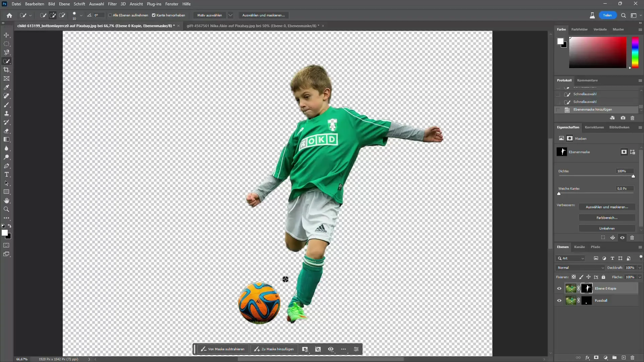644x362 pixels.
Task: Open Farbe panel menu
Action: [x=640, y=29]
